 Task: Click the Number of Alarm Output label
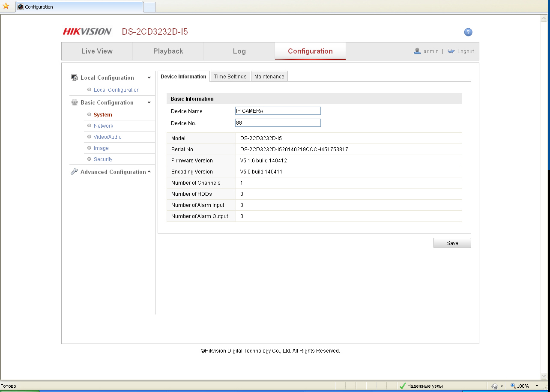pyautogui.click(x=200, y=216)
